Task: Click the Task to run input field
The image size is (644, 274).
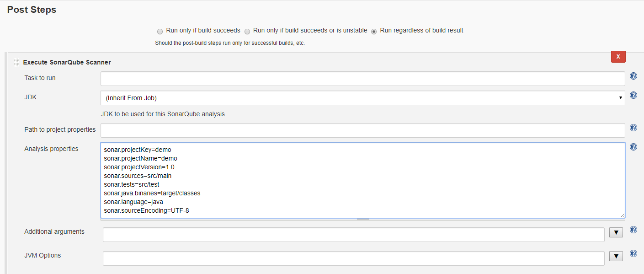Action: pos(362,79)
